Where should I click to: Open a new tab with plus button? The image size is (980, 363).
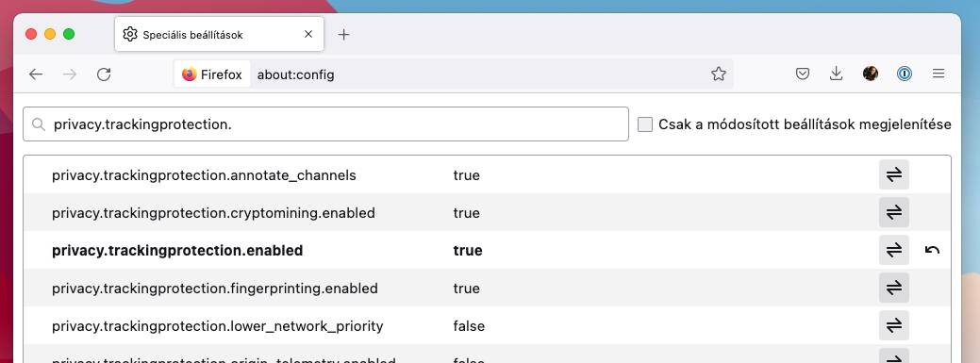point(343,34)
